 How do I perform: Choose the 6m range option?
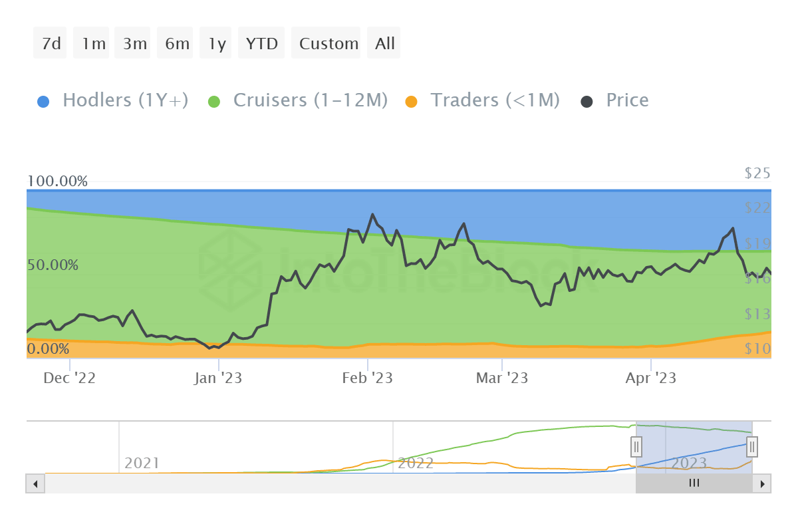tap(177, 43)
